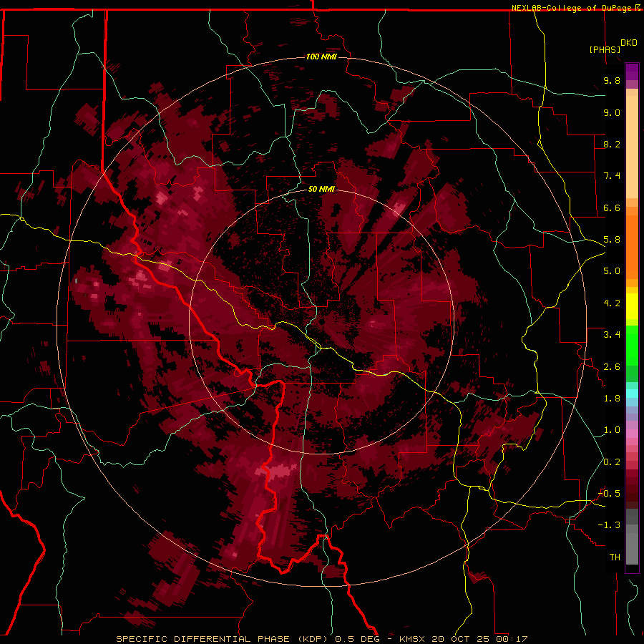
Task: Click the DKD unit label above legend
Action: [628, 43]
